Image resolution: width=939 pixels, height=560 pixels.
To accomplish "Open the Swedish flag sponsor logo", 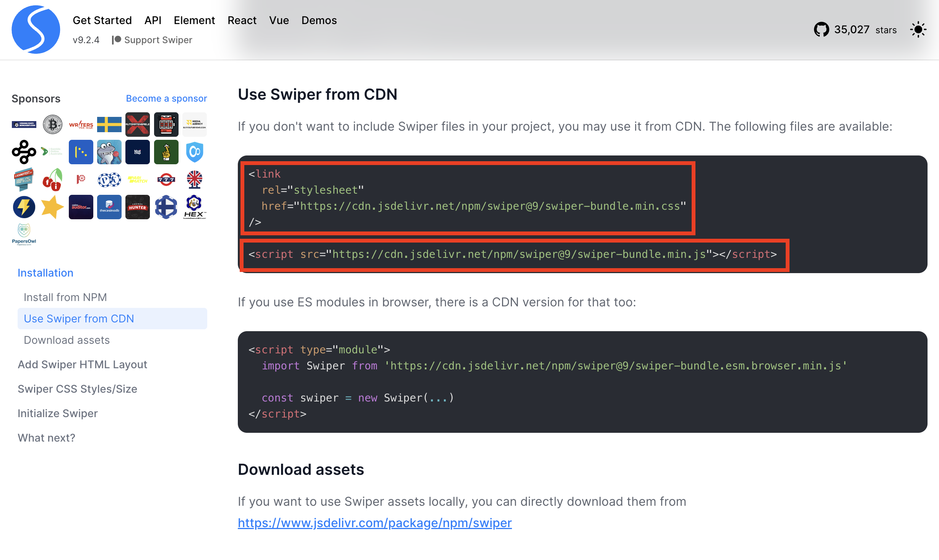I will tap(109, 125).
